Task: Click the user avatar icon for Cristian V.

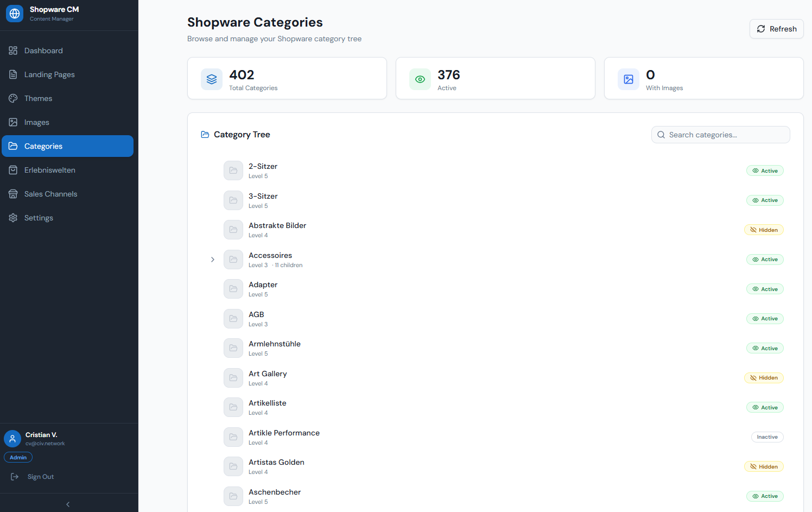Action: 12,439
